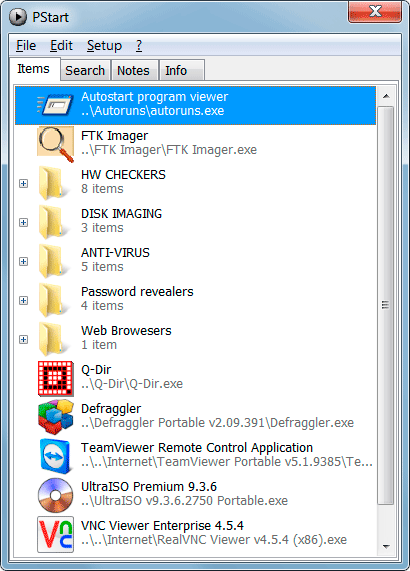
Task: Click the VNC Viewer icon
Action: click(x=55, y=534)
